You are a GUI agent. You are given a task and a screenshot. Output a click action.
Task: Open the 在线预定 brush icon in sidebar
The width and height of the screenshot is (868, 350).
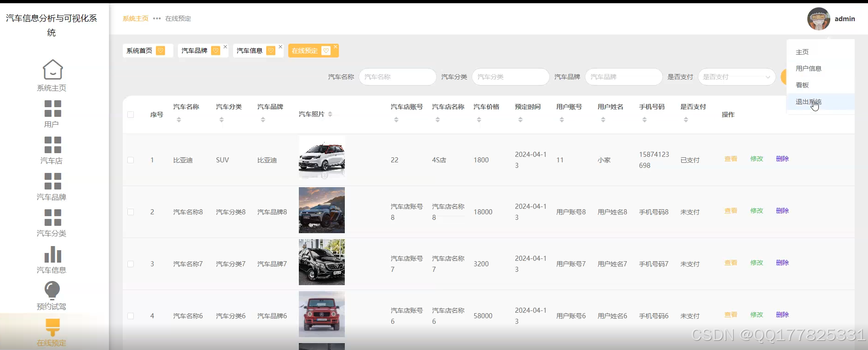pos(52,327)
